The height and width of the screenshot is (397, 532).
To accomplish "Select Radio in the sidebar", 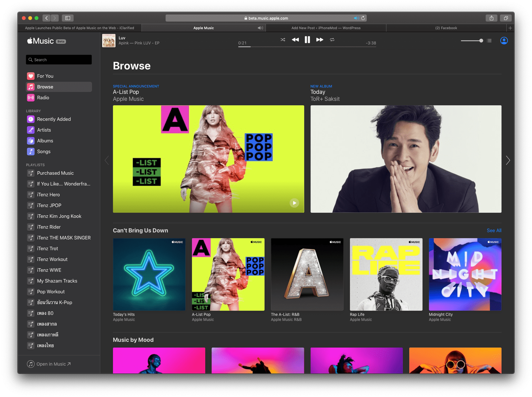I will pos(43,97).
